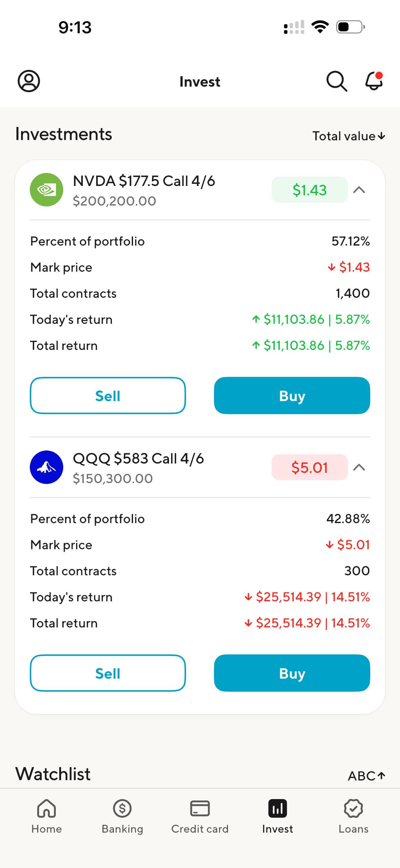Collapse the NVDA call position details

click(359, 190)
